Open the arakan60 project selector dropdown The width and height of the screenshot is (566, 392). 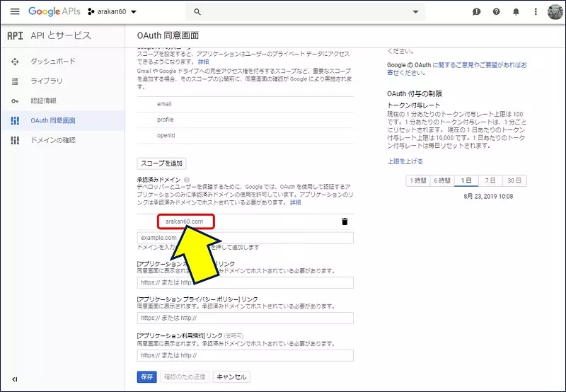click(x=112, y=11)
